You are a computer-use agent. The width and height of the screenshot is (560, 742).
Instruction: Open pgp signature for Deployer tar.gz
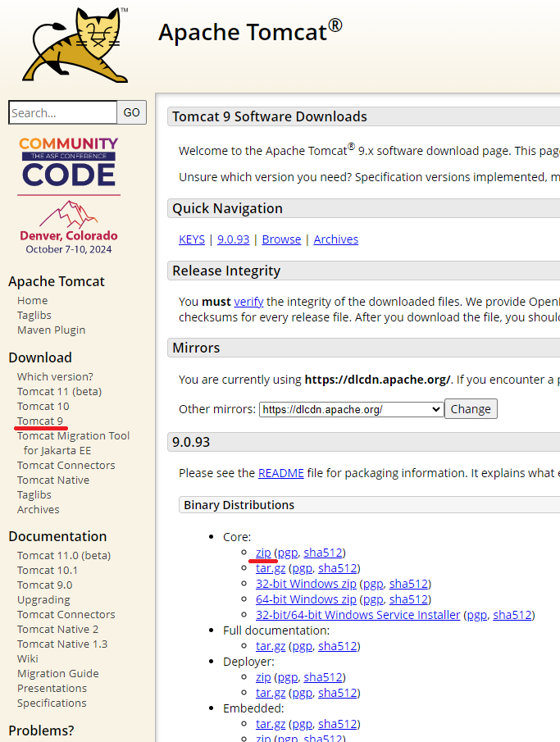(303, 694)
